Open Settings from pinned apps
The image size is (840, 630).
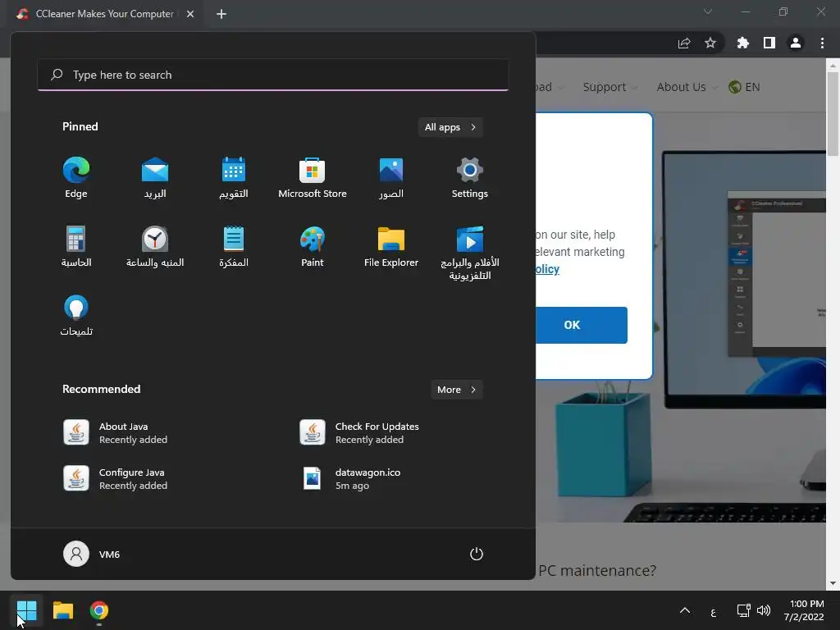[x=470, y=178]
